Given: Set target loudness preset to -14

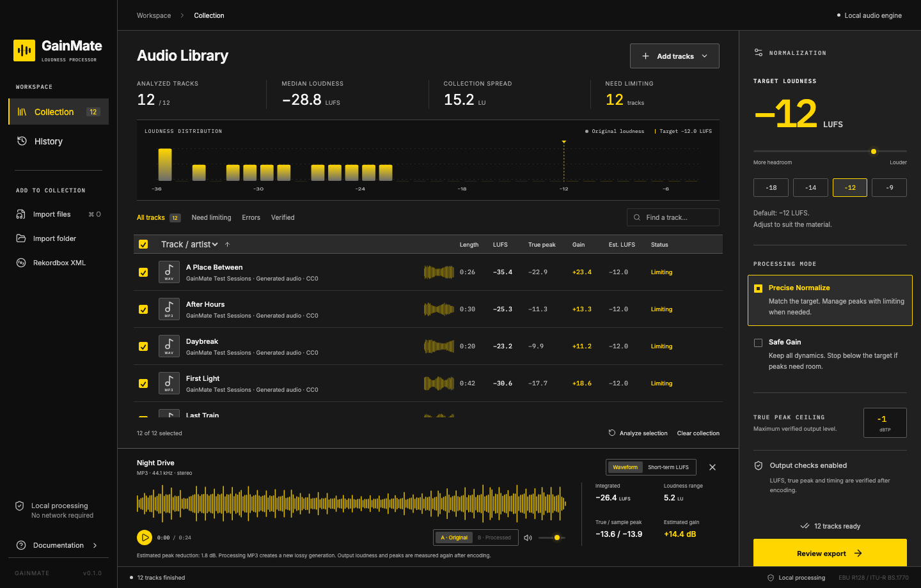Looking at the screenshot, I should point(811,187).
